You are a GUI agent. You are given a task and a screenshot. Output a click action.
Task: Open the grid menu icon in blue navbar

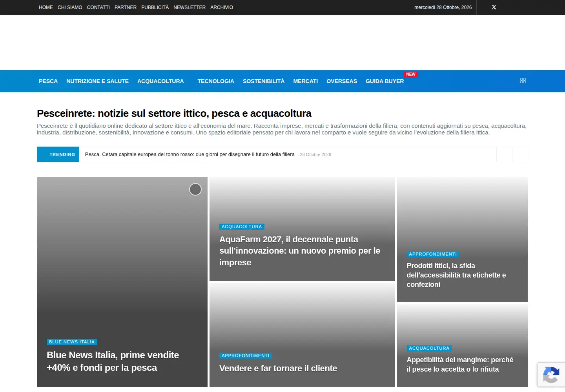tap(523, 81)
